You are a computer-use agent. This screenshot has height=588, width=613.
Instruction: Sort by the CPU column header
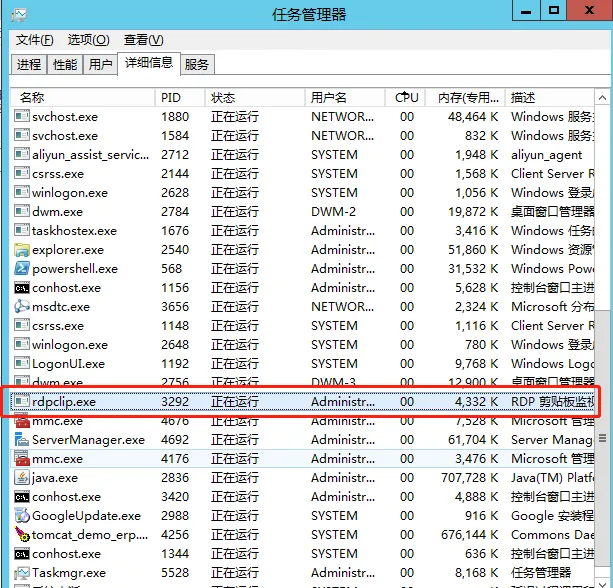coord(405,97)
